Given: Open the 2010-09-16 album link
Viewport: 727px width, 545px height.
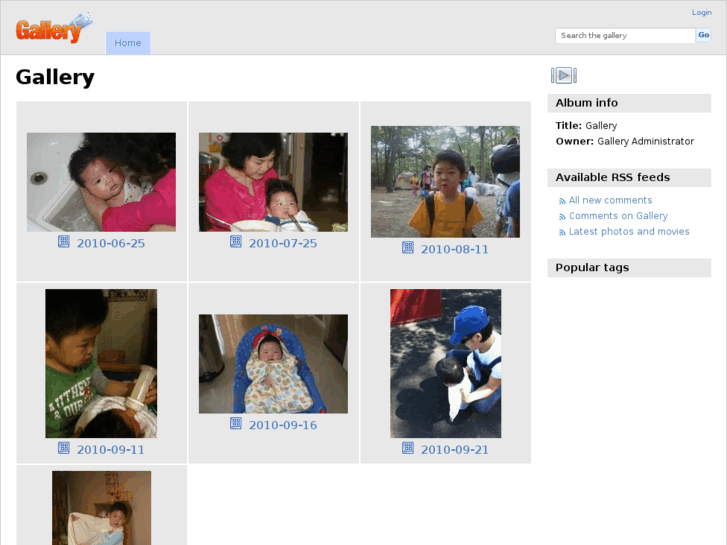Looking at the screenshot, I should pyautogui.click(x=283, y=425).
